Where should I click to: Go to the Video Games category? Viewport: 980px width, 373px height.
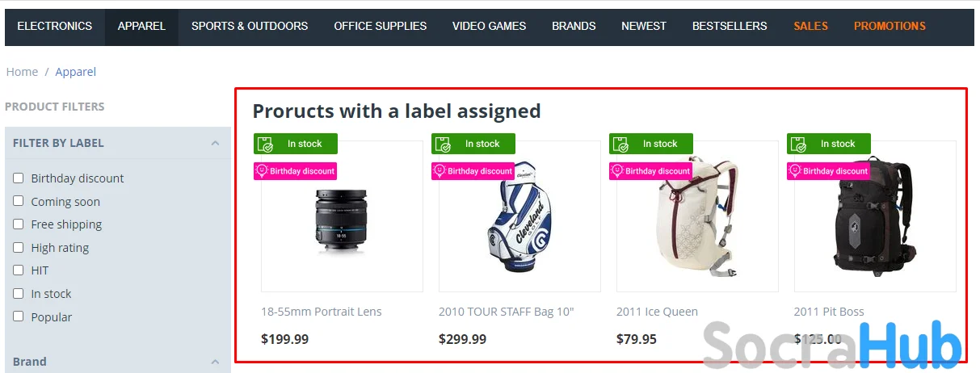489,27
